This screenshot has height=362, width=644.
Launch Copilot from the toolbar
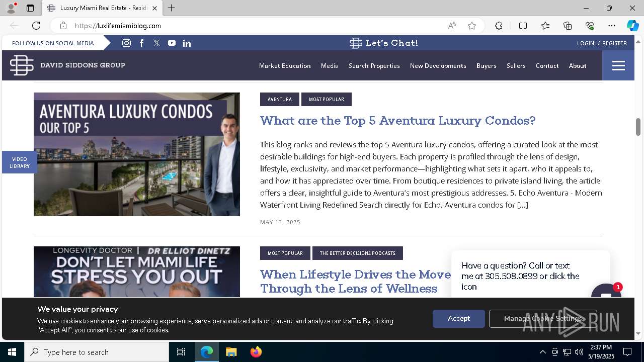tap(632, 26)
